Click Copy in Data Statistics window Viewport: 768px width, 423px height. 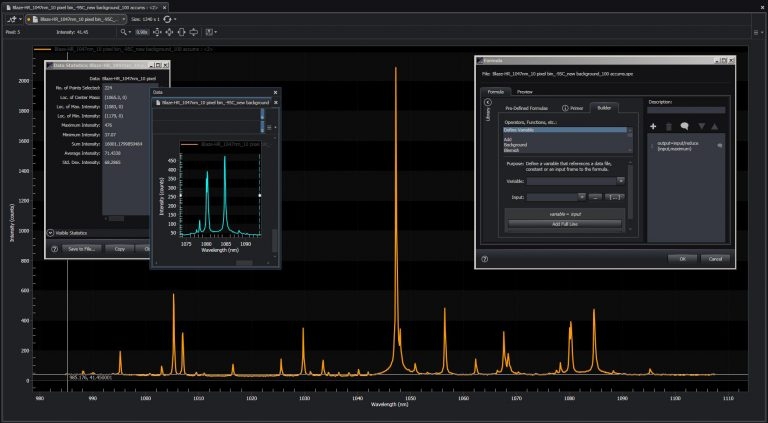(120, 249)
